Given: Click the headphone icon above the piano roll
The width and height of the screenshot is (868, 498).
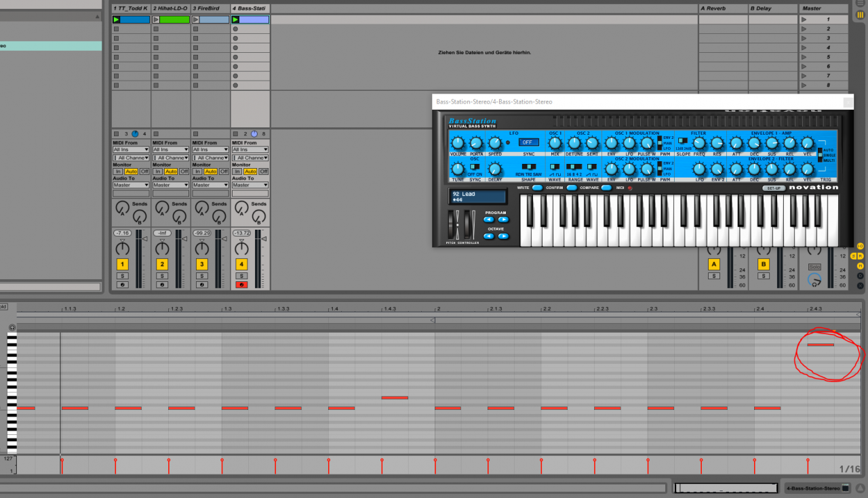Looking at the screenshot, I should (12, 327).
